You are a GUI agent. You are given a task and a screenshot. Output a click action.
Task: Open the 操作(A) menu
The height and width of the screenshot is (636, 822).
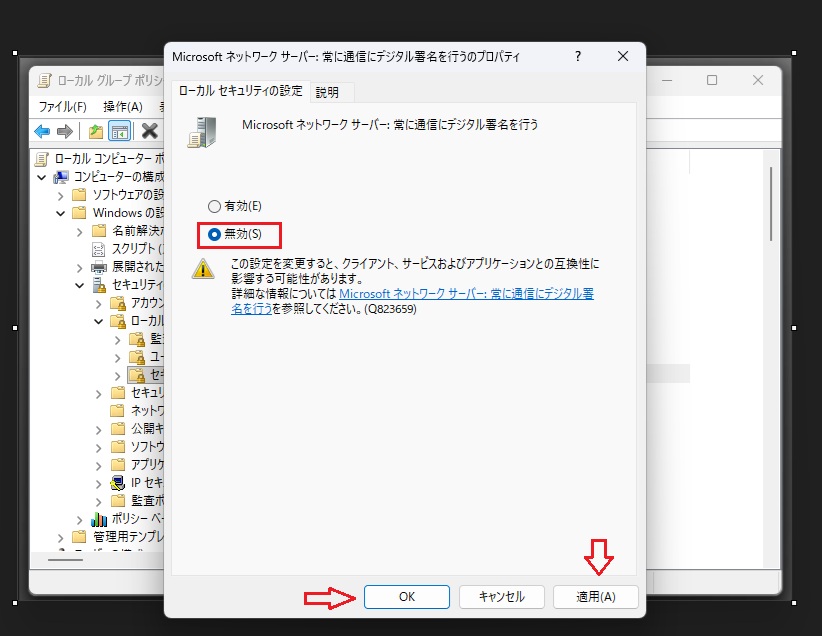123,106
